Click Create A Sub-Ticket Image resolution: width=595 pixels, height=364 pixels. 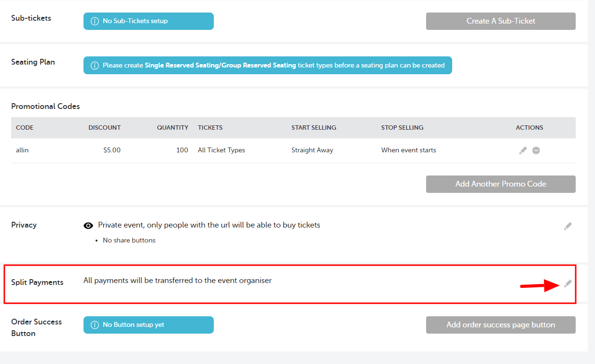point(500,21)
